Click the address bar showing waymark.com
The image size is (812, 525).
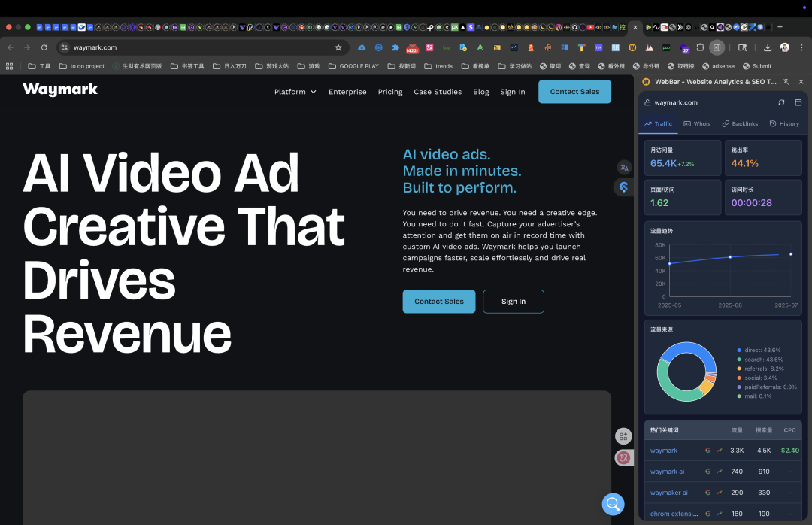coord(202,47)
